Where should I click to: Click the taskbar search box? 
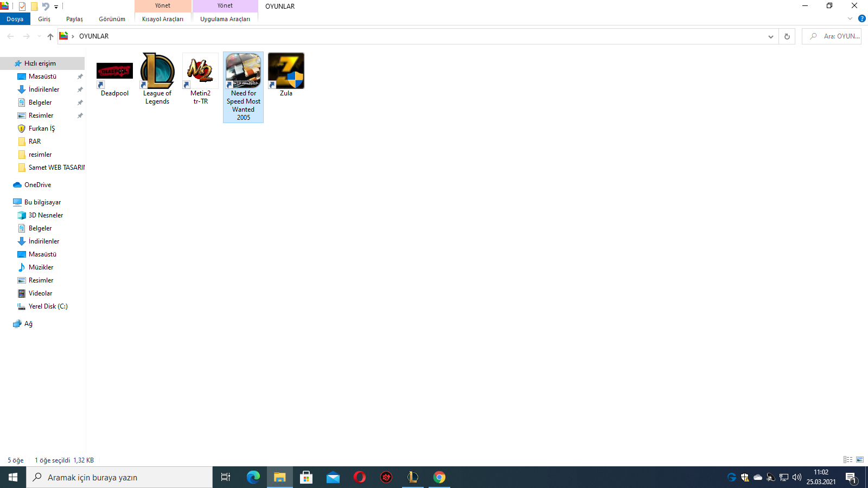119,477
